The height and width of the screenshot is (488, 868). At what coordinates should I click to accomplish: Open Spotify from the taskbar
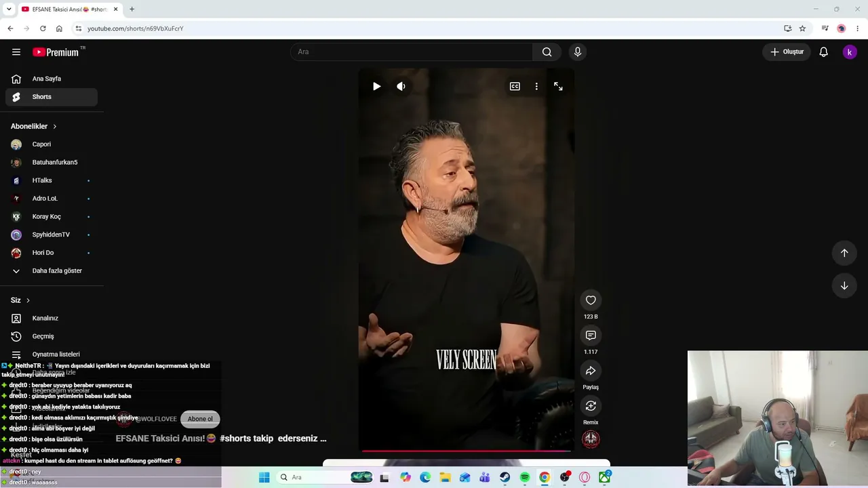pyautogui.click(x=525, y=477)
